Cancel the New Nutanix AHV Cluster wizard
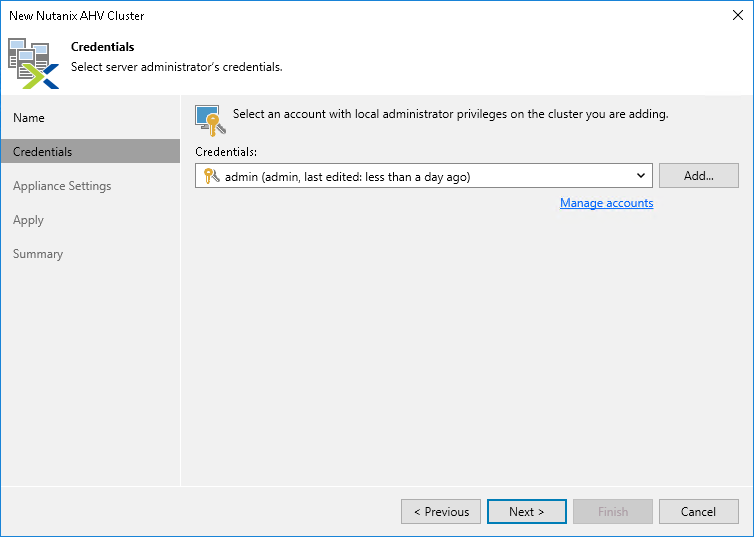This screenshot has width=754, height=537. (699, 512)
